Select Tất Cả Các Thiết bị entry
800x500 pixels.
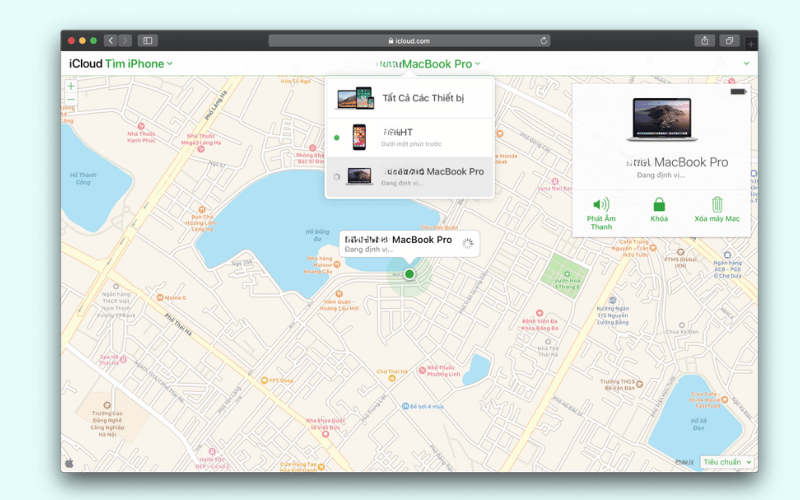click(410, 98)
